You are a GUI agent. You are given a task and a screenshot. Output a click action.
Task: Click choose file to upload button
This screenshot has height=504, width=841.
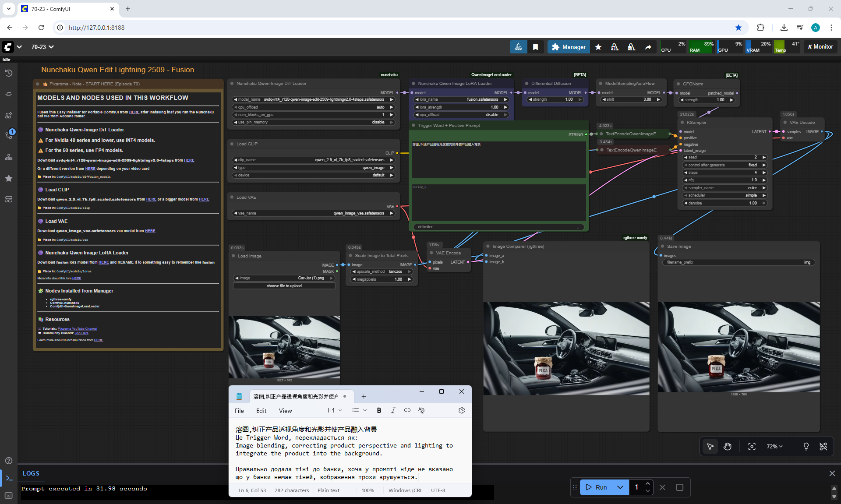(284, 286)
